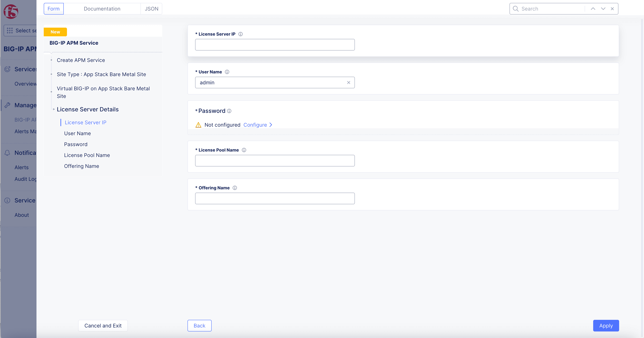Jump to Password nav item
644x338 pixels.
[76, 144]
